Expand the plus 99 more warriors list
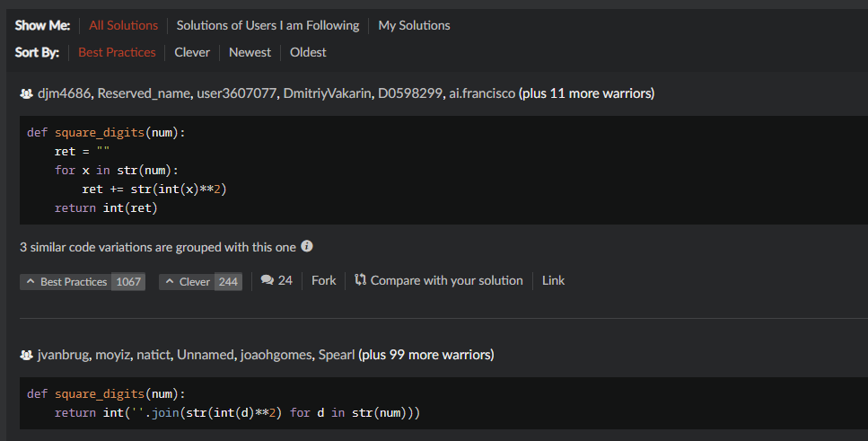Screen dimensions: 868x441 pos(425,355)
